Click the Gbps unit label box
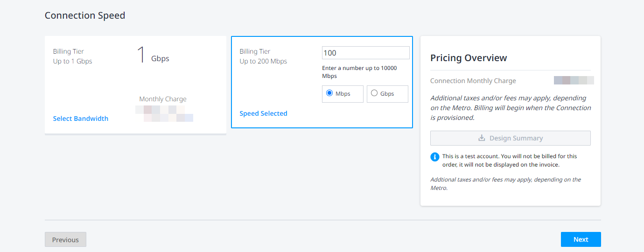 387,94
